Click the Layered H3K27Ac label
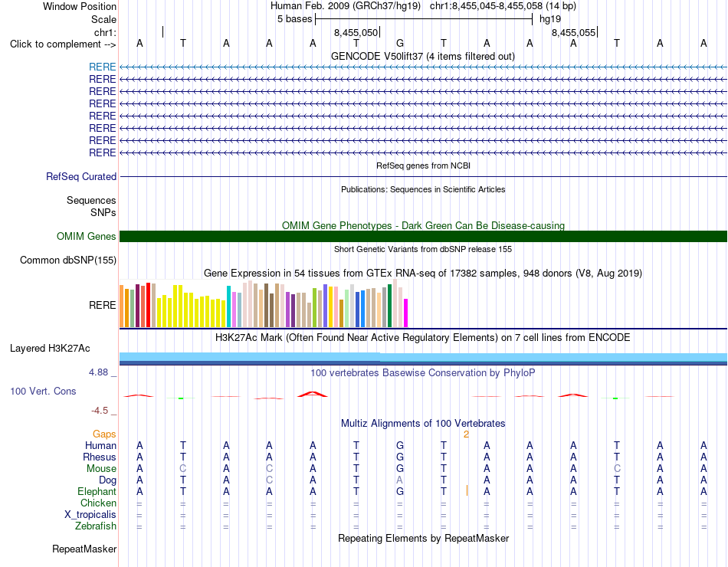 coord(50,349)
